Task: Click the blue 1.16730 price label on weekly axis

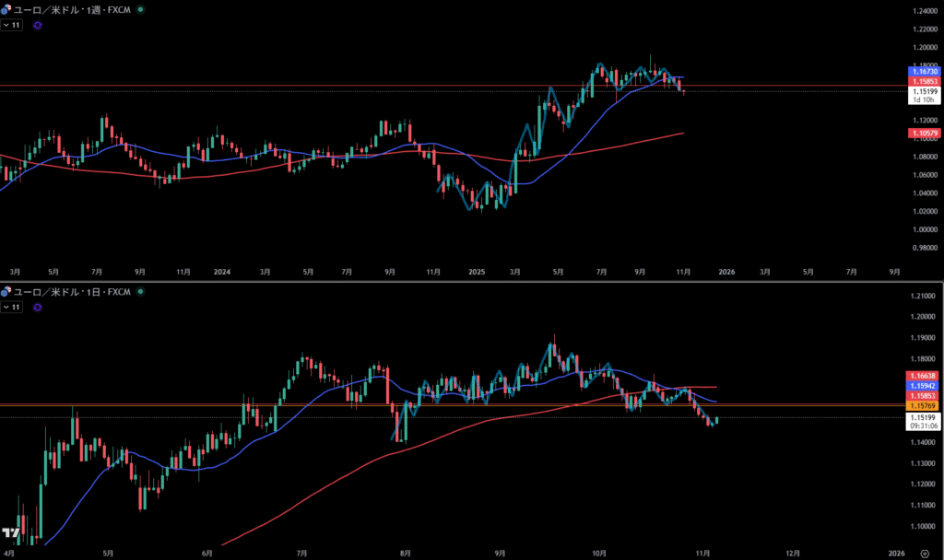Action: point(925,71)
